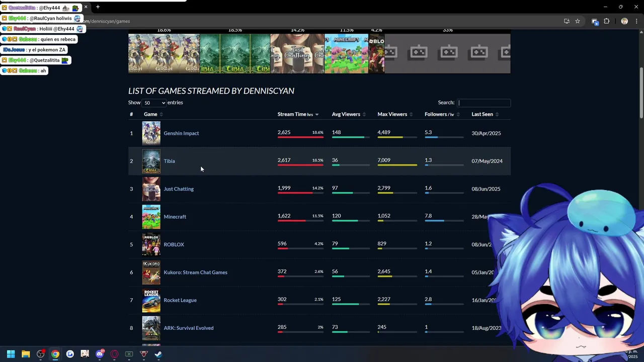The width and height of the screenshot is (644, 362).
Task: Click the page vertical scrollbar thumb
Action: (x=641, y=93)
